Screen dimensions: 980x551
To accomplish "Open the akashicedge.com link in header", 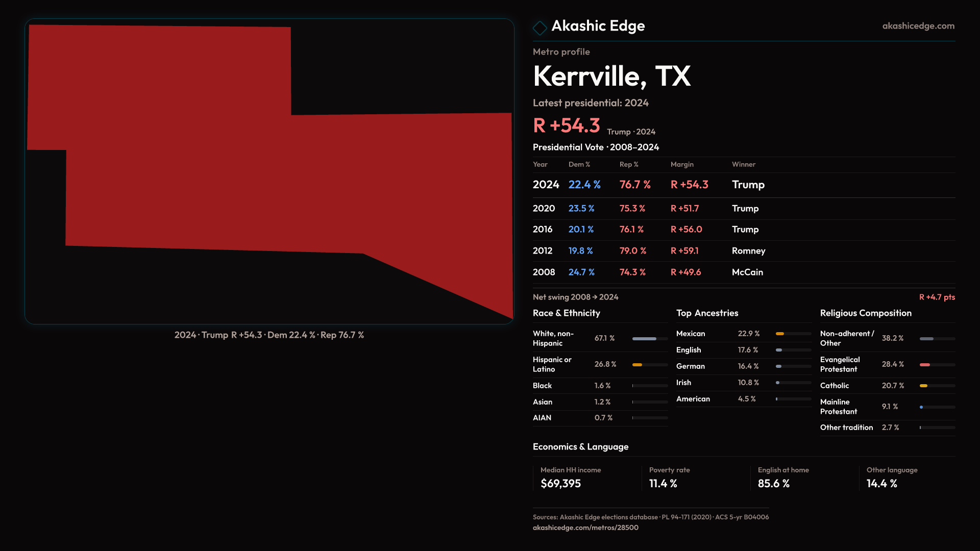I will [918, 26].
